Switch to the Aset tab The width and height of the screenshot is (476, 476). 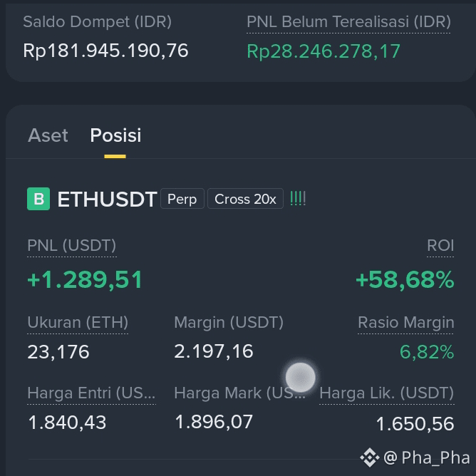48,135
